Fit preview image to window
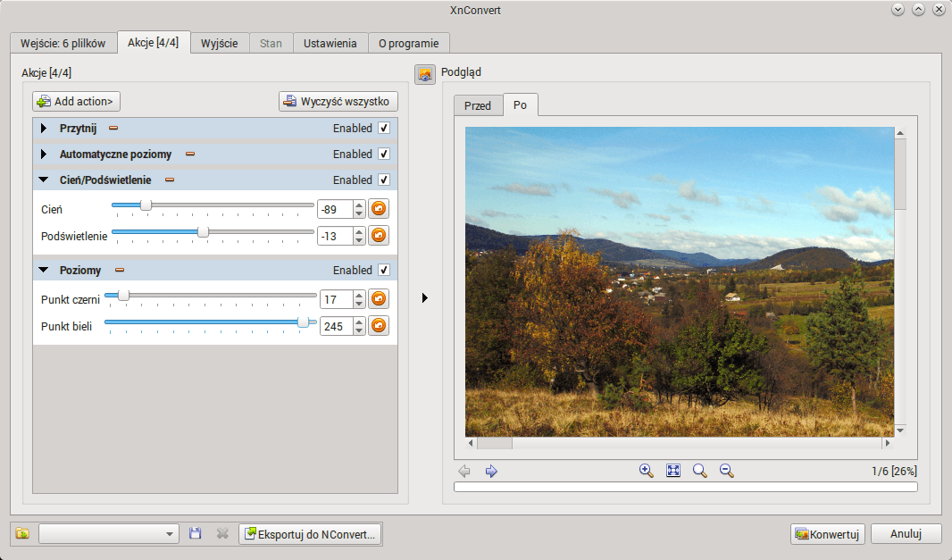 673,471
